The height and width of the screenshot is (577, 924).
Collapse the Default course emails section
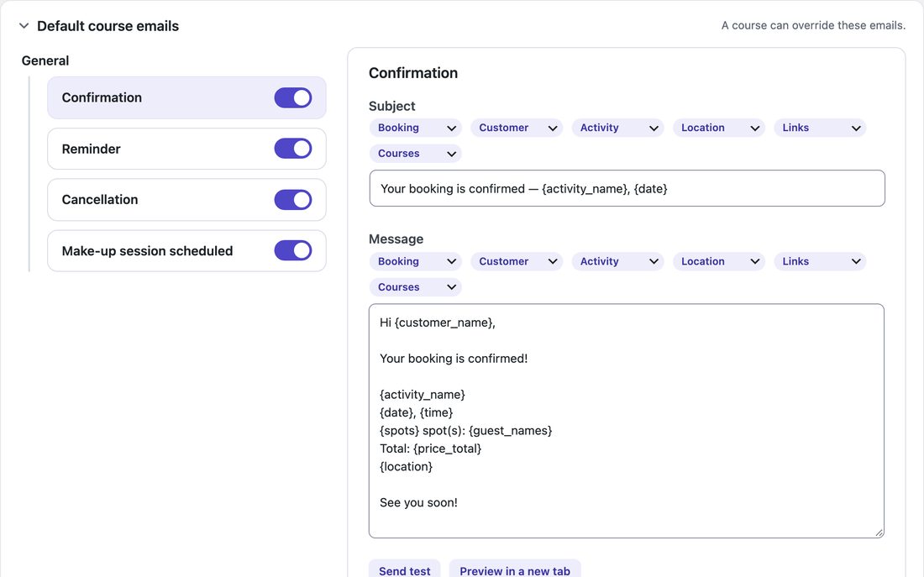pyautogui.click(x=24, y=26)
